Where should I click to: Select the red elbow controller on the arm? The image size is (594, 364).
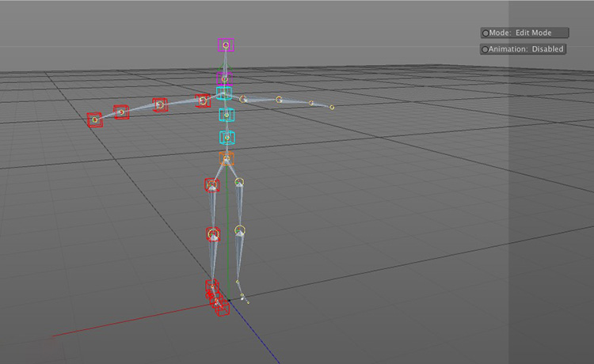[160, 104]
